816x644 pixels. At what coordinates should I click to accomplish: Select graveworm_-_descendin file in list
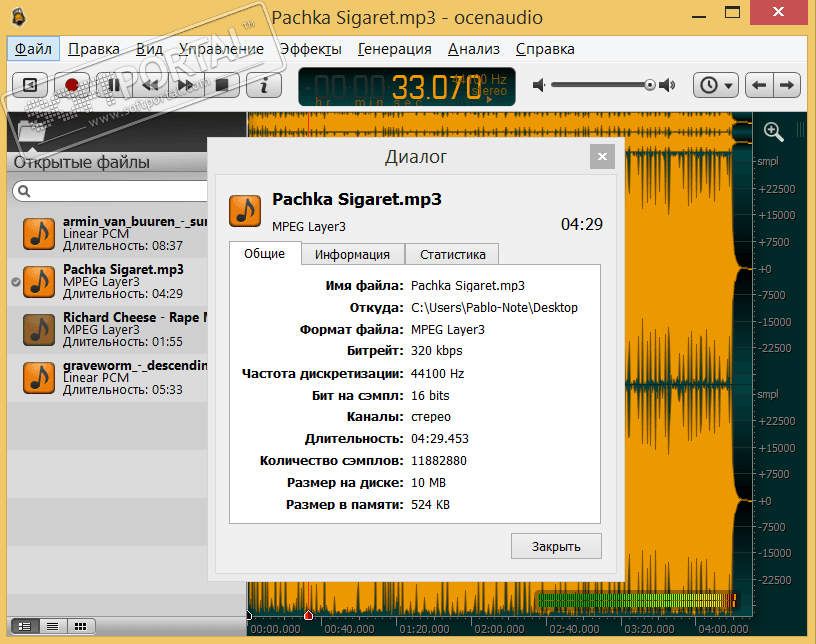tap(107, 377)
